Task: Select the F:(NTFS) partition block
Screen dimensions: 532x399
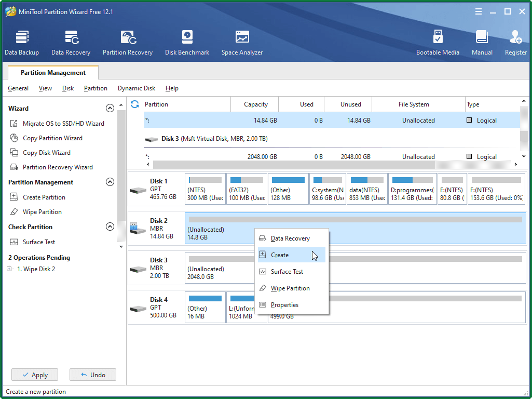Action: click(x=496, y=189)
